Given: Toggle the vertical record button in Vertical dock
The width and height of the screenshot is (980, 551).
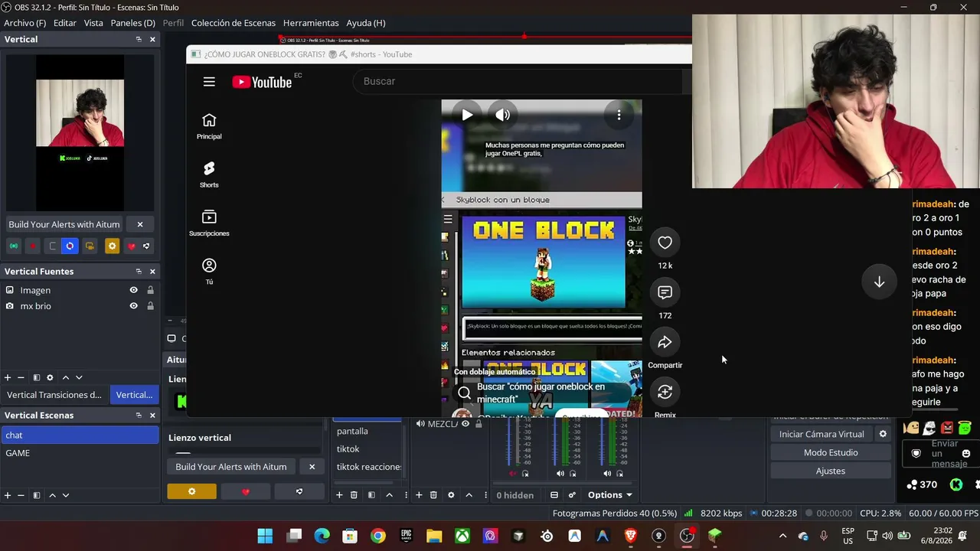Looking at the screenshot, I should tap(32, 246).
